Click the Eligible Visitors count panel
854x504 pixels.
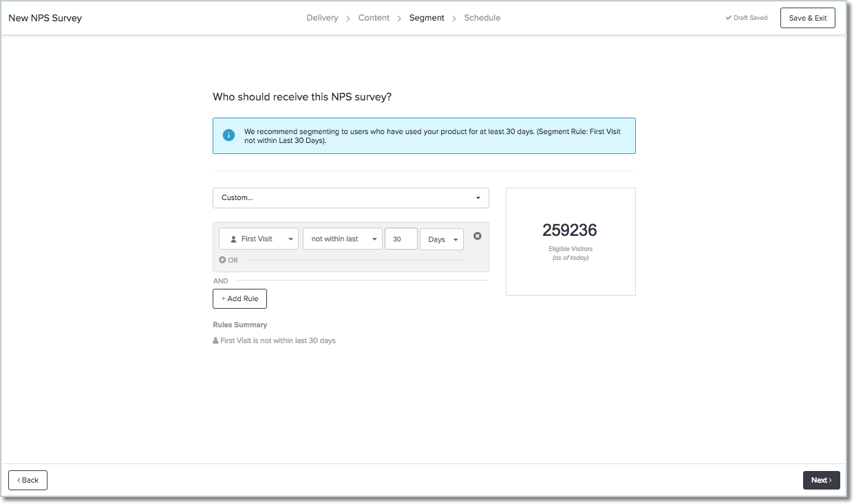click(570, 241)
